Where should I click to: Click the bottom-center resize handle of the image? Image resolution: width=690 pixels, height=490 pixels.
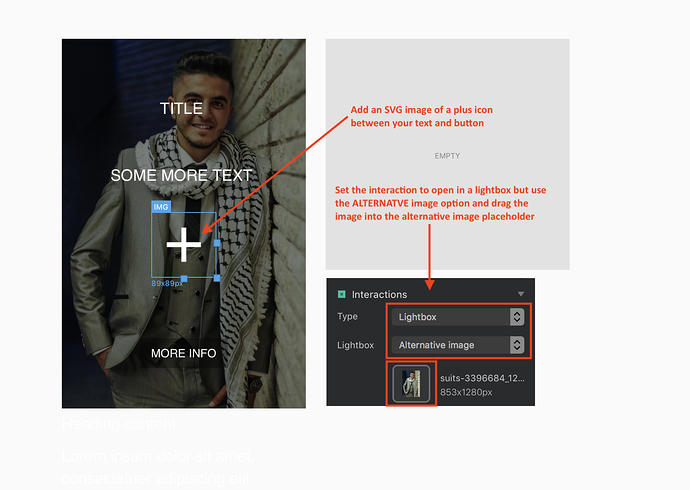184,278
